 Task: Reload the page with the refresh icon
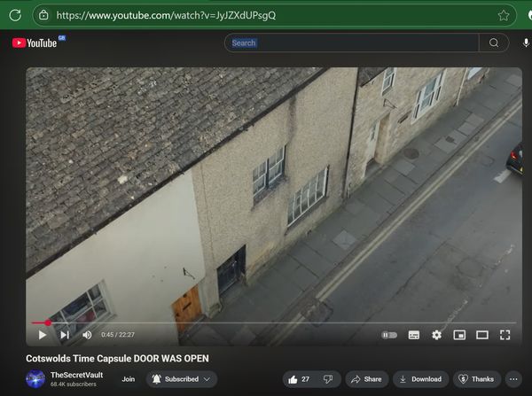pos(15,15)
